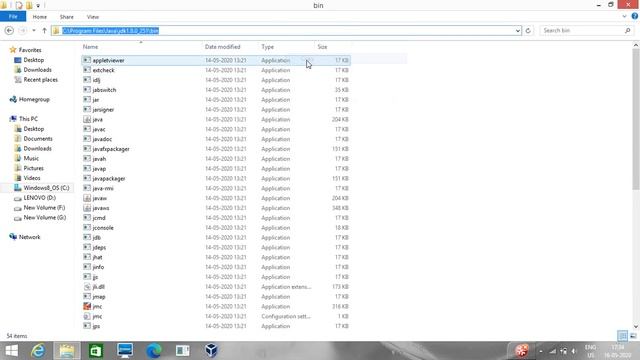
Task: Select the extcheck file icon
Action: click(x=87, y=70)
